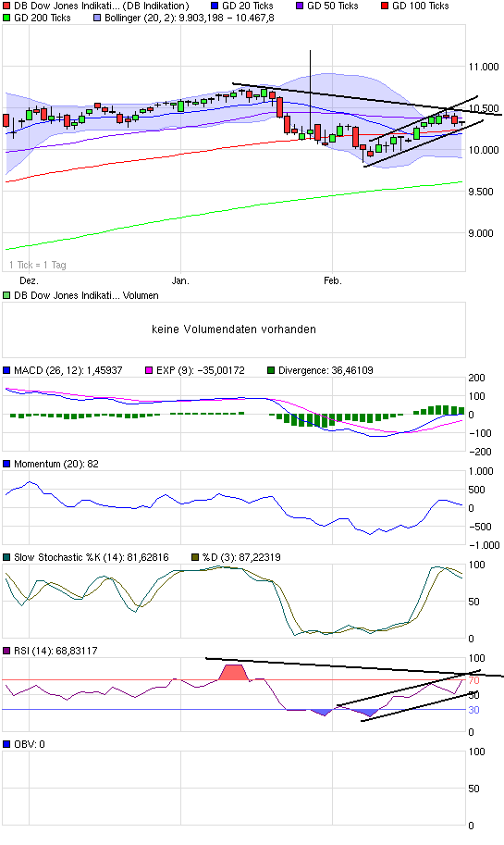Click the blue Momentum legend swatch
Viewport: 504px width, 845px height.
(6, 464)
